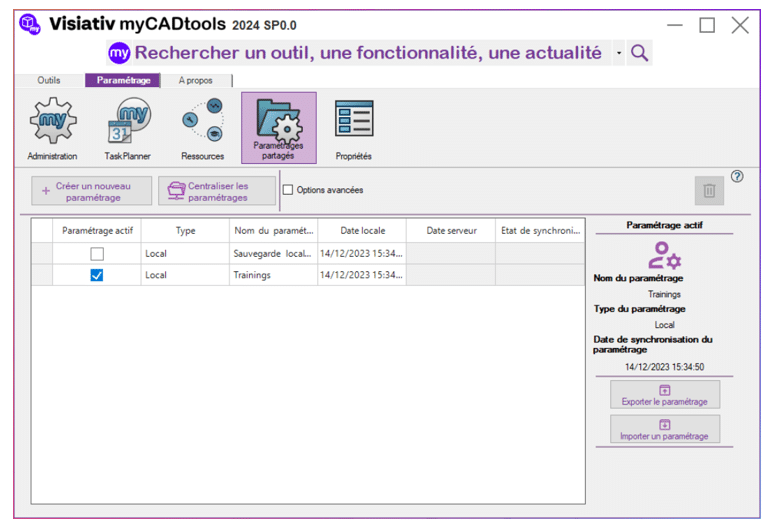Screen dimensions: 774x532
Task: Sort by Etat de synchroni... column header
Action: point(540,230)
